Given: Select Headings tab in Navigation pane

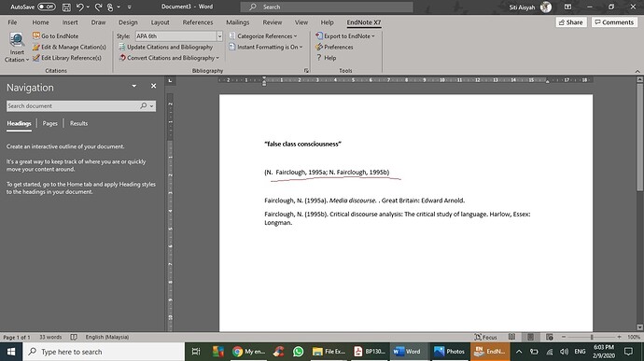Looking at the screenshot, I should [x=19, y=123].
